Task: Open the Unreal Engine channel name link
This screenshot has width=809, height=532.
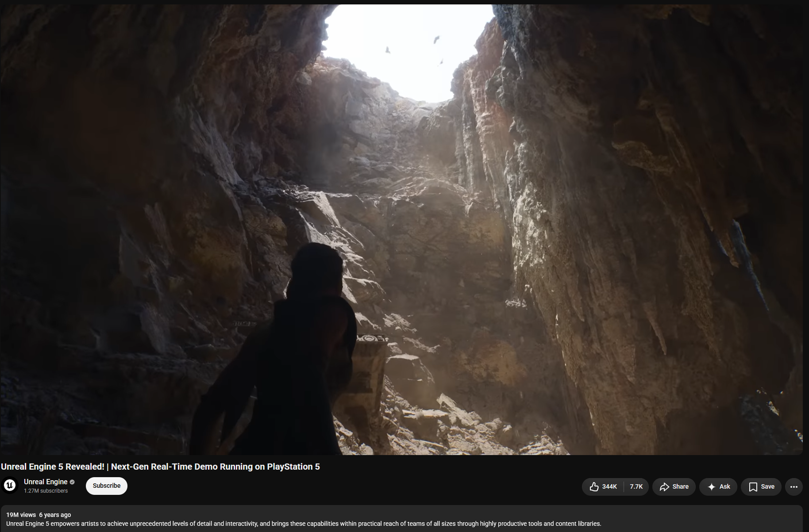Action: [x=46, y=482]
